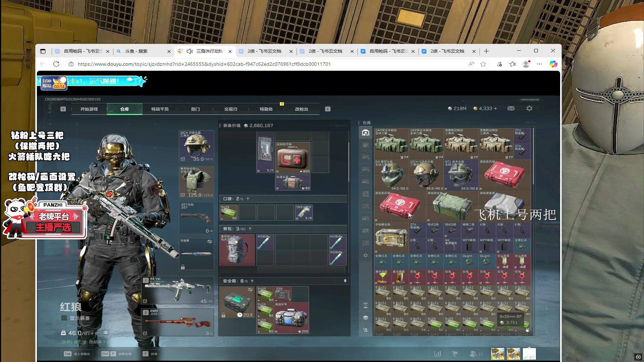Select the body armor 125.0 slot
This screenshot has width=644, height=362.
click(x=197, y=182)
